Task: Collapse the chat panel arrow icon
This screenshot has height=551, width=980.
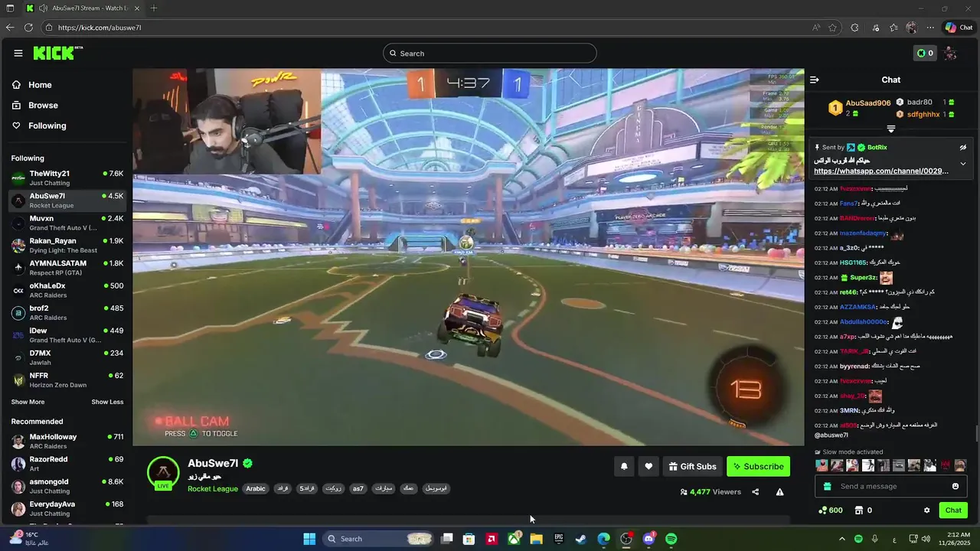Action: pos(815,80)
